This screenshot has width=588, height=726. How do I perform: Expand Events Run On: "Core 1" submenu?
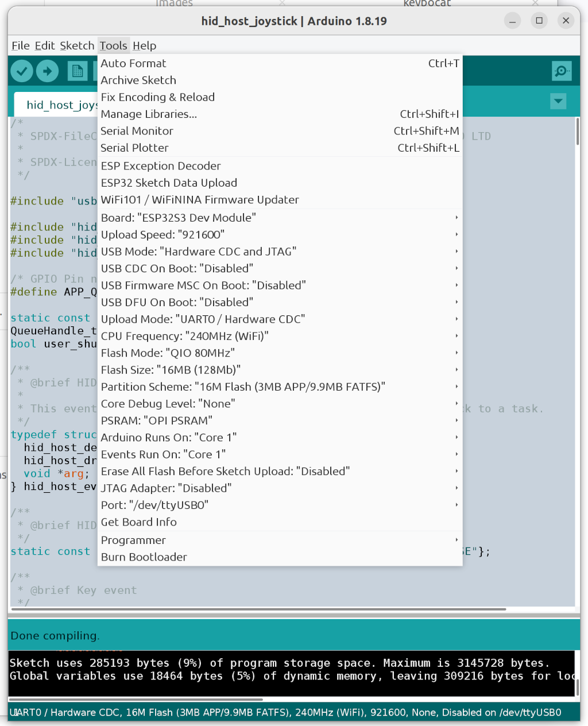tap(280, 454)
